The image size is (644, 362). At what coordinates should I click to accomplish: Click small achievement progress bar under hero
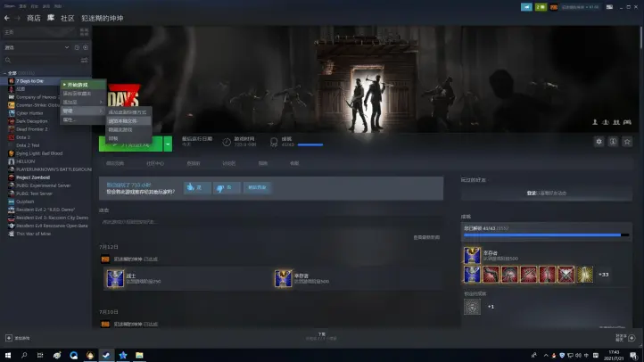pos(310,144)
